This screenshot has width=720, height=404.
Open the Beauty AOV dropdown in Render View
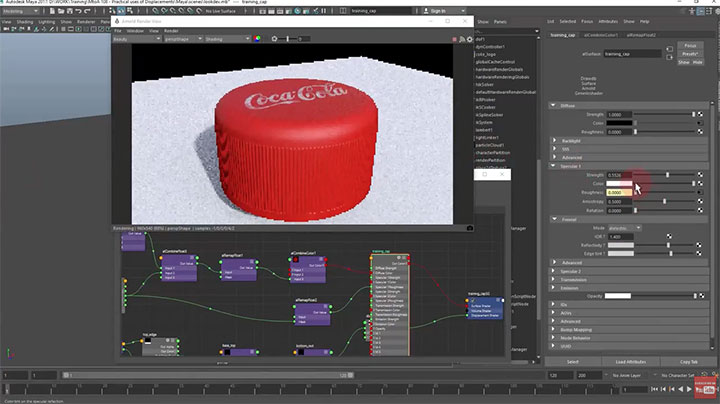point(137,39)
